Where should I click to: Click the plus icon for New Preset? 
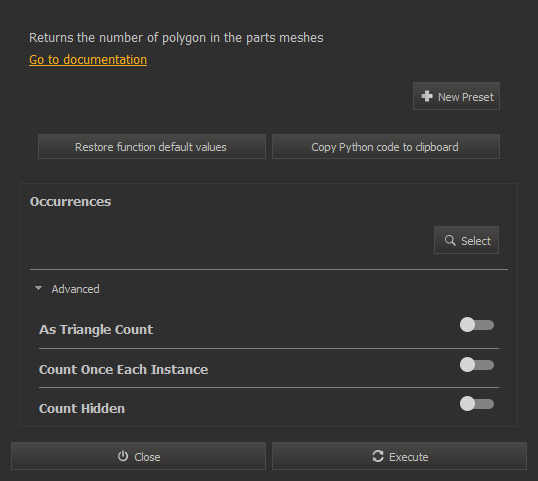coord(427,96)
